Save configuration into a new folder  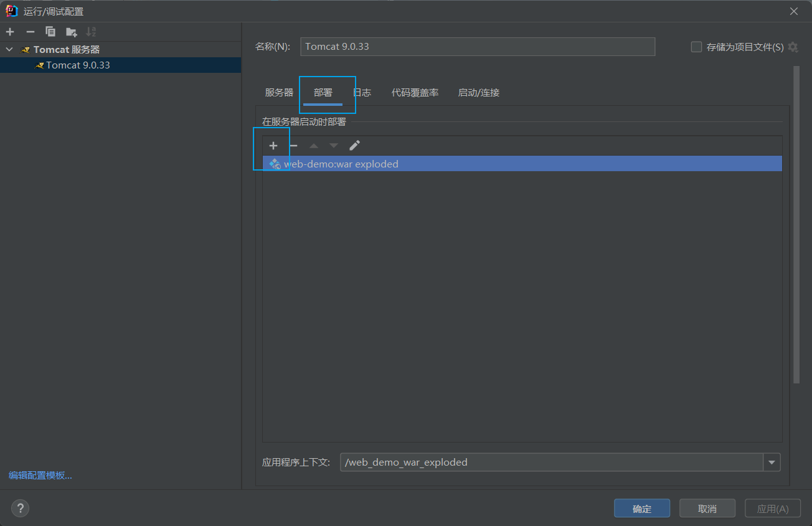click(x=72, y=32)
